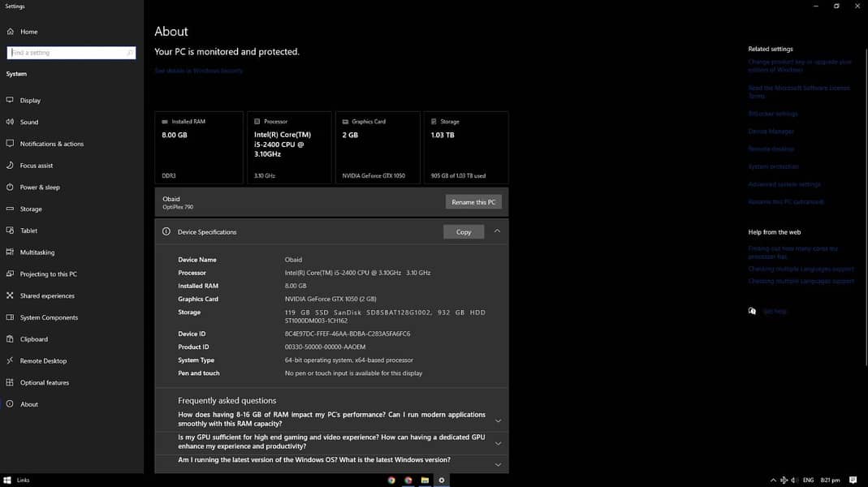Click the settings page vertical scrollbar

click(866, 208)
